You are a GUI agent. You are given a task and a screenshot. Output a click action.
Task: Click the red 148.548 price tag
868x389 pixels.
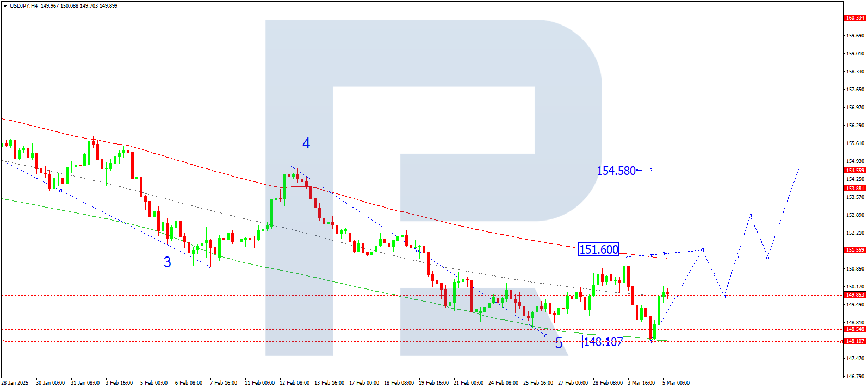[x=855, y=329]
